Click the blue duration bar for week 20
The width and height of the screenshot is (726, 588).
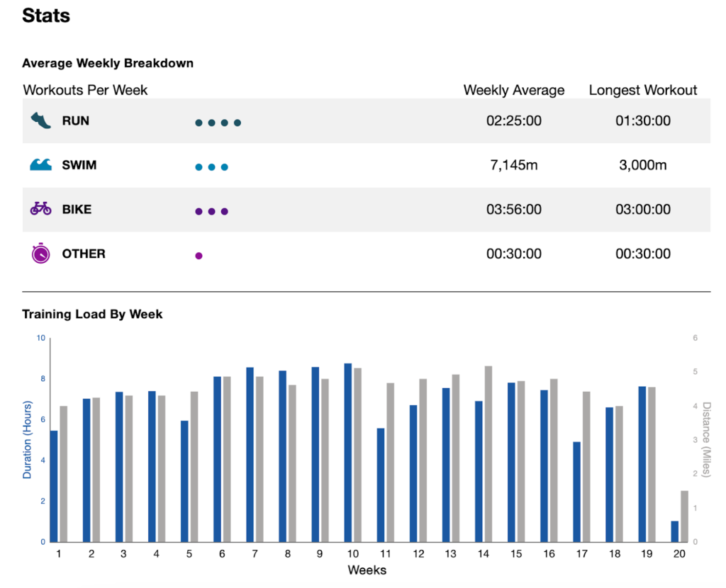tap(674, 531)
